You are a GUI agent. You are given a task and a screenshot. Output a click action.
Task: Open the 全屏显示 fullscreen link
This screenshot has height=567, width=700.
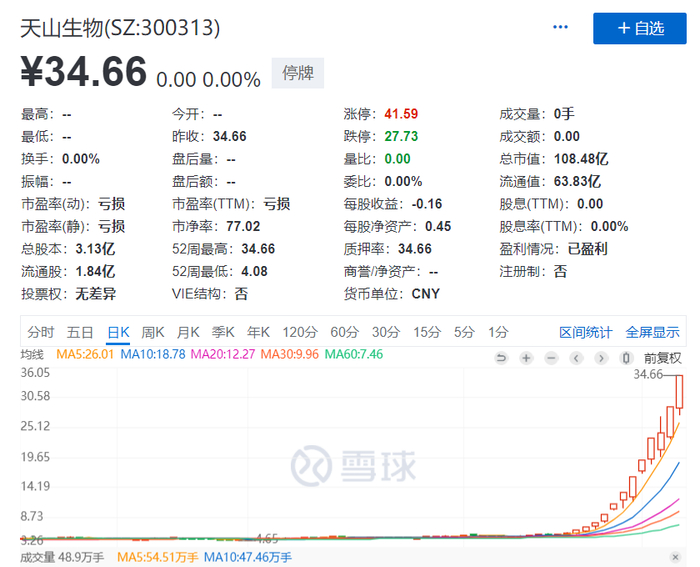tap(652, 333)
